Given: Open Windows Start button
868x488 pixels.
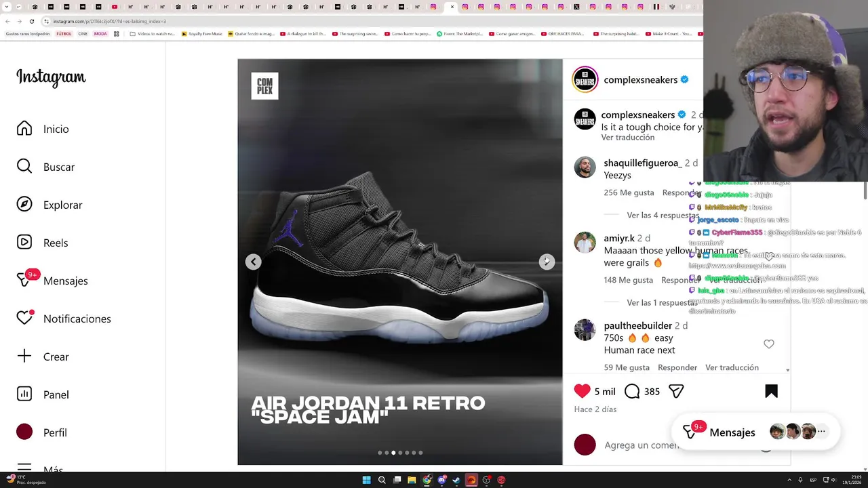Looking at the screenshot, I should [367, 480].
